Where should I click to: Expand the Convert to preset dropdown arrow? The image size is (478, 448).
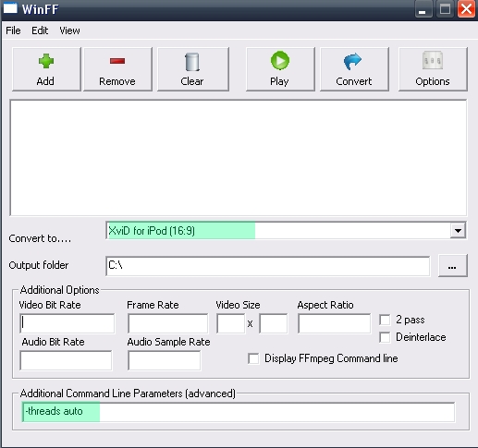click(x=458, y=231)
